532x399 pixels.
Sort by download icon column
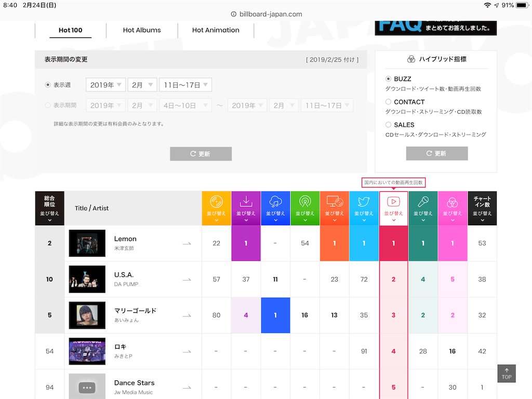click(246, 208)
